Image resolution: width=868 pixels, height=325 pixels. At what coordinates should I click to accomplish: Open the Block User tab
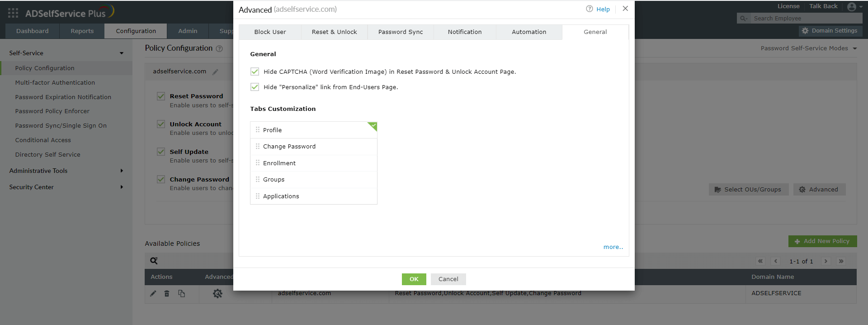coord(270,32)
